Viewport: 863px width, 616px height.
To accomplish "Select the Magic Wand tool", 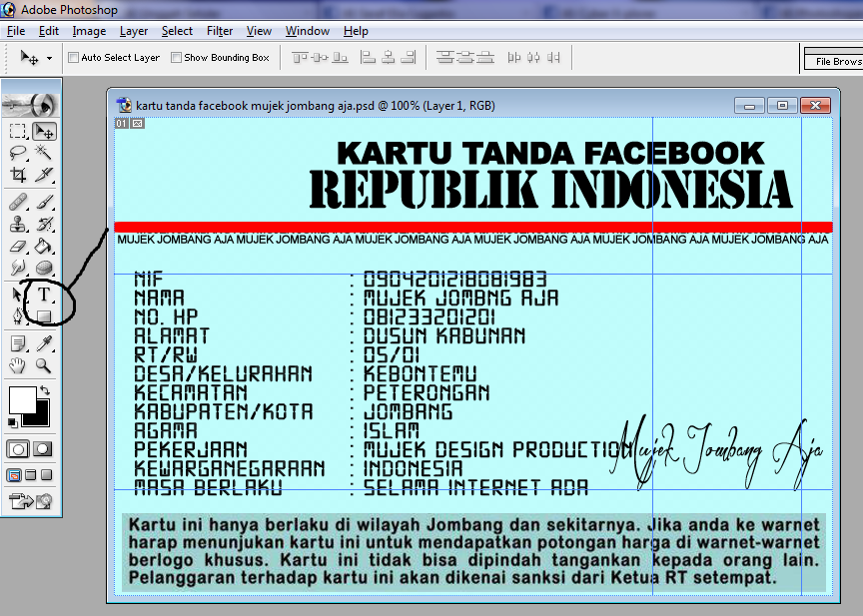I will [x=44, y=153].
